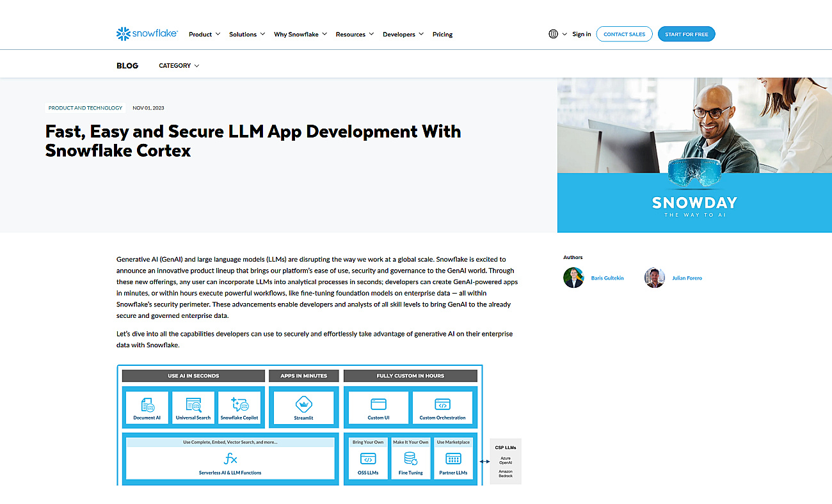Viewport: 832px width, 504px height.
Task: Open the Product and Technology category tag
Action: (85, 108)
